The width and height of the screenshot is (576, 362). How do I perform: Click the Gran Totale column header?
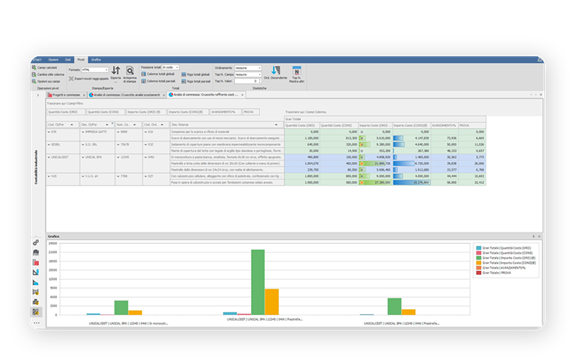coord(385,119)
